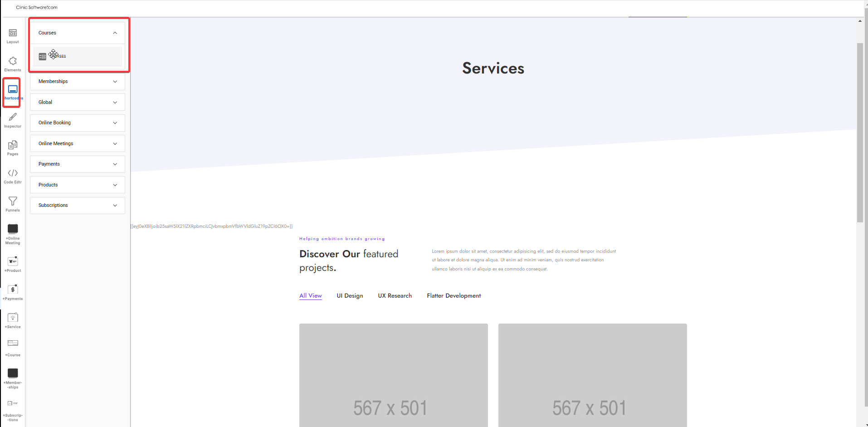This screenshot has height=427, width=868.
Task: Select the Elements puzzle icon
Action: (x=13, y=61)
